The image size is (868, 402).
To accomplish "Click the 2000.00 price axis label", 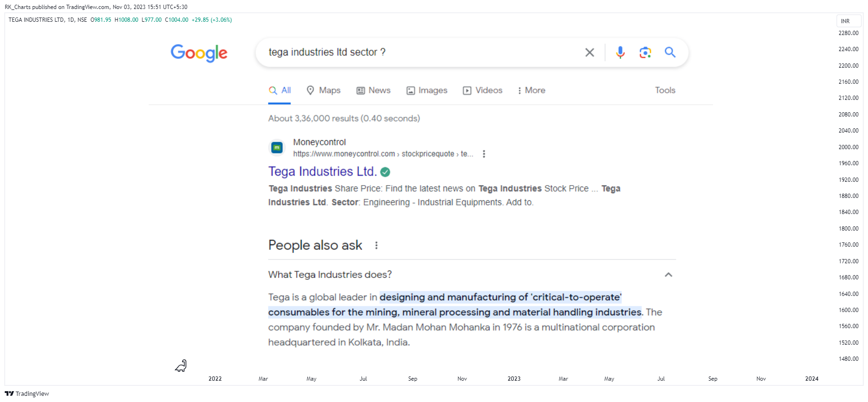I will coord(848,147).
